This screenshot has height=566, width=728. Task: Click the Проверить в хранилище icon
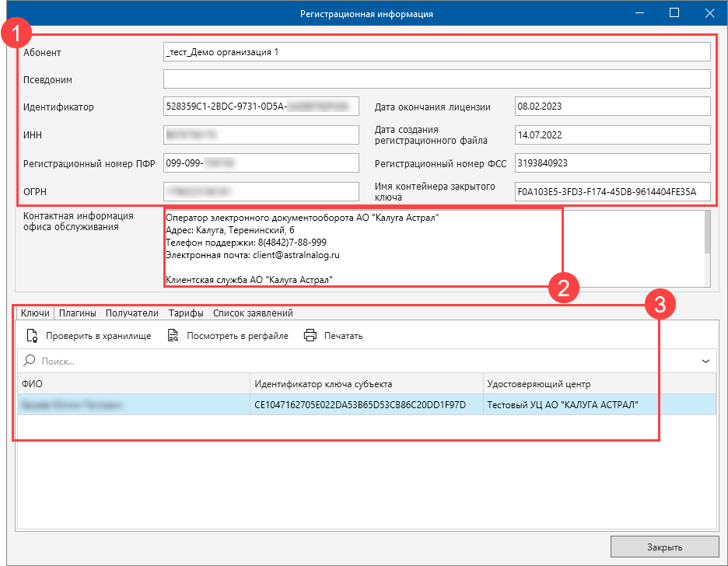pyautogui.click(x=32, y=336)
